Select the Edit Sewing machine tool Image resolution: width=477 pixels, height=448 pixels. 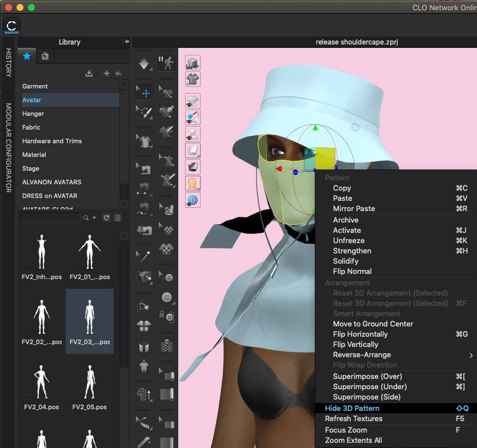(144, 168)
